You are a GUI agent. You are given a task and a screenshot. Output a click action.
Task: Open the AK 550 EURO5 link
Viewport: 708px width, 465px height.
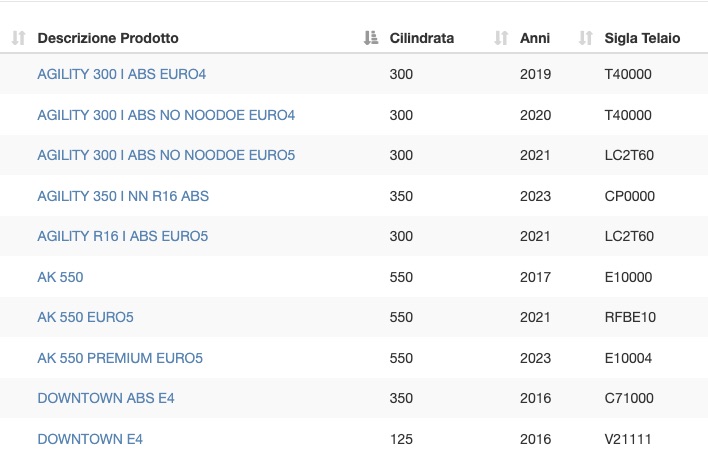tap(85, 317)
